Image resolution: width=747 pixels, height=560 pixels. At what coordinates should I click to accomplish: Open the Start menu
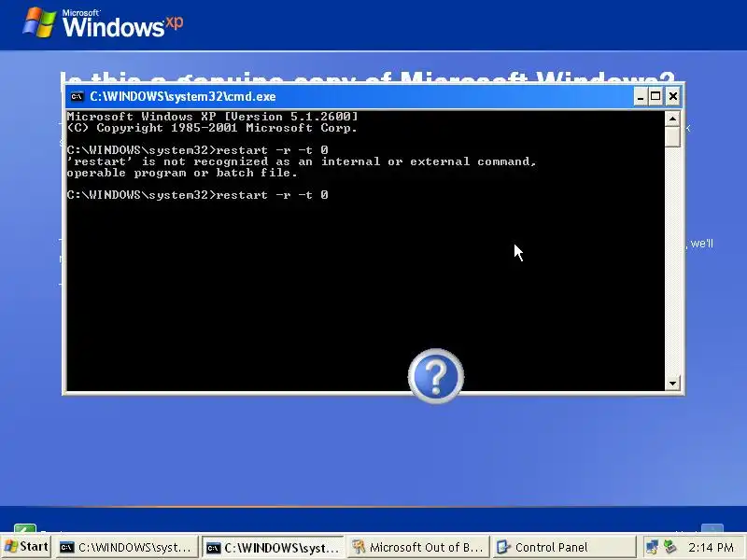(26, 547)
